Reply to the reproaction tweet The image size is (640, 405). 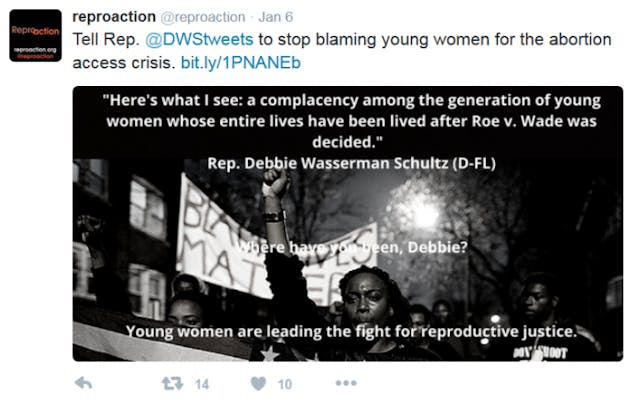(85, 383)
